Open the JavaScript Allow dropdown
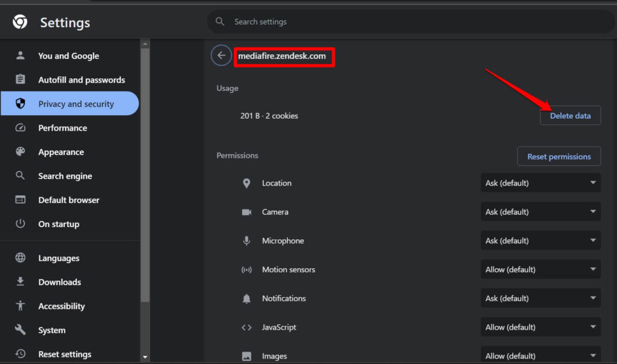Screen dimensions: 617x364 540,327
